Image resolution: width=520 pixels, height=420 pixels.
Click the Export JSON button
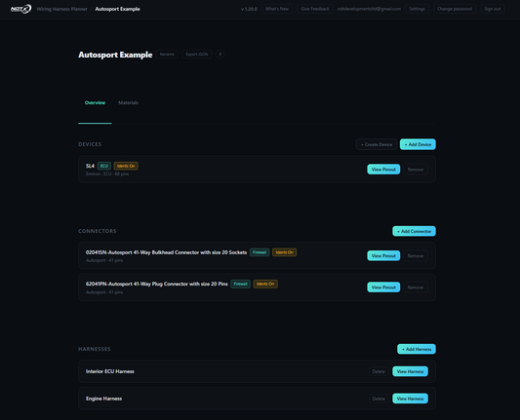click(x=197, y=55)
